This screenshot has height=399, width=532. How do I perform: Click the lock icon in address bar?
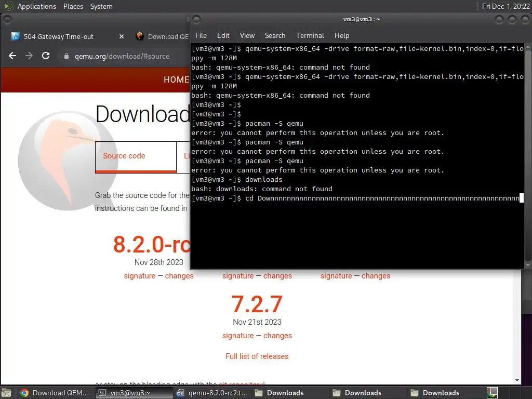click(66, 56)
